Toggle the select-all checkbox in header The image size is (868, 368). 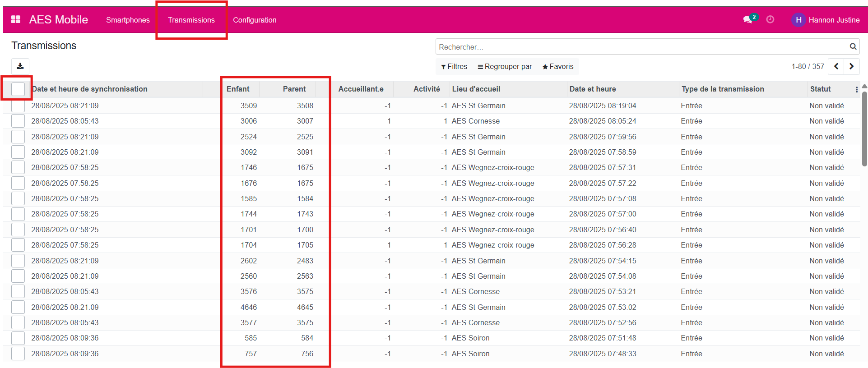[18, 89]
